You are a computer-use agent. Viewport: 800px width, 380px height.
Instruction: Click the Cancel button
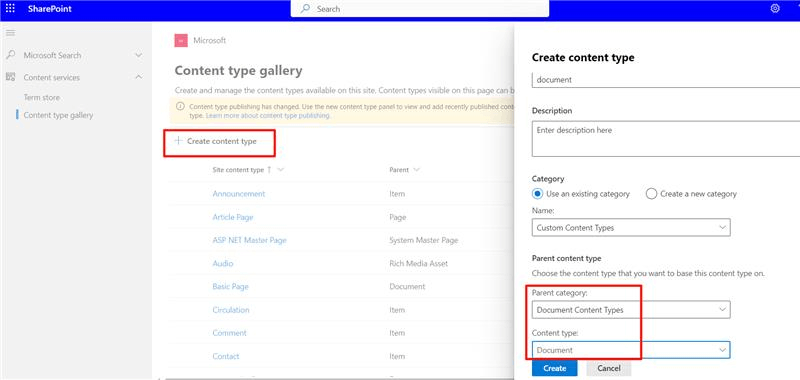609,368
